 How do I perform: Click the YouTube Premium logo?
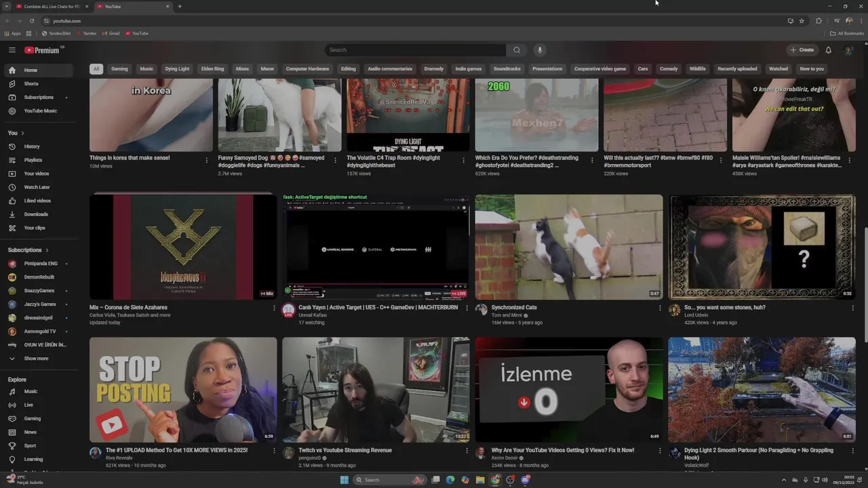point(42,50)
